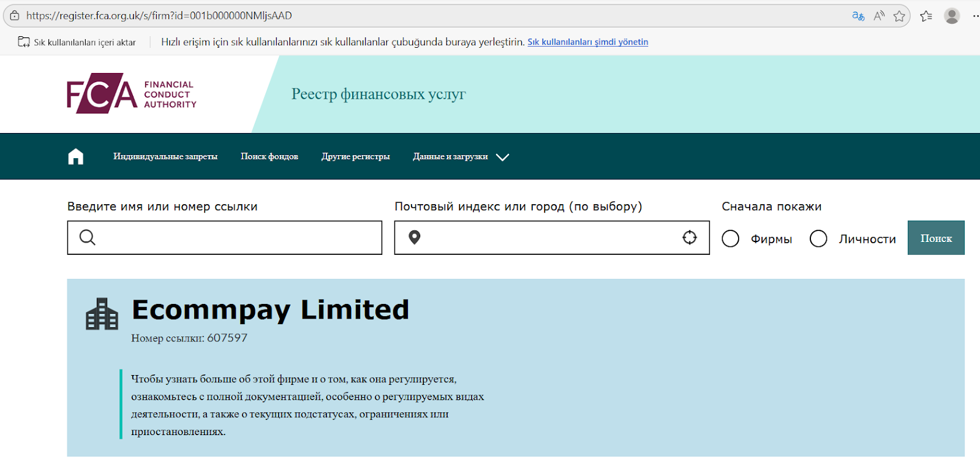The height and width of the screenshot is (459, 980).
Task: Open the browser settings ellipsis menu
Action: click(976, 16)
